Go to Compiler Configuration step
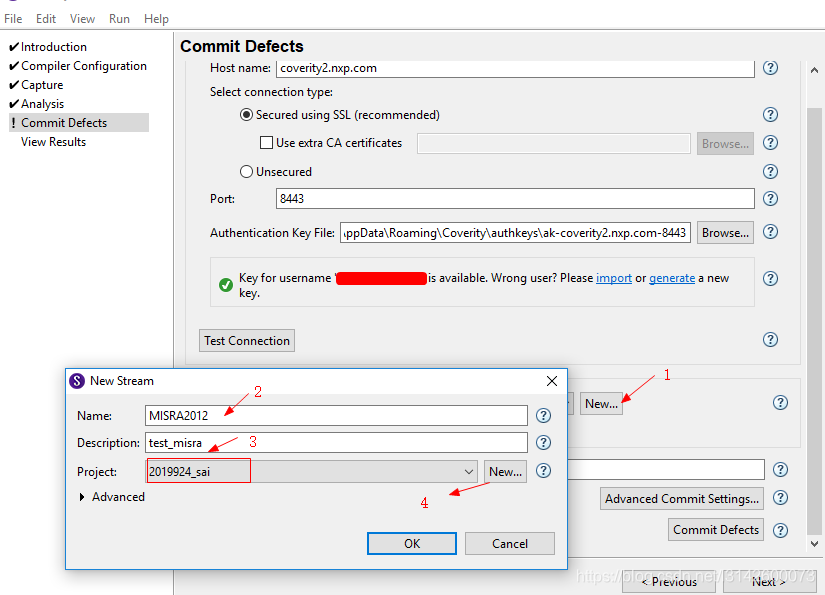This screenshot has width=825, height=595. click(x=84, y=66)
